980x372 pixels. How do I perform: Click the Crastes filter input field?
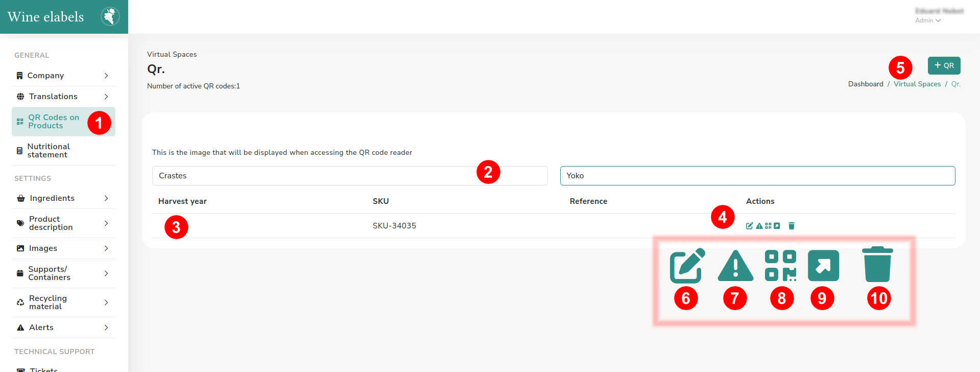(x=350, y=176)
